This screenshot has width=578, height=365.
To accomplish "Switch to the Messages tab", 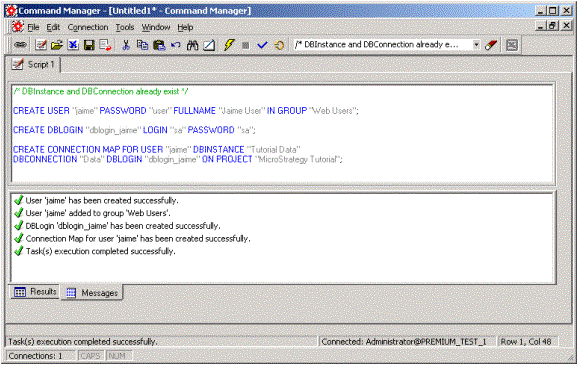I will 92,293.
